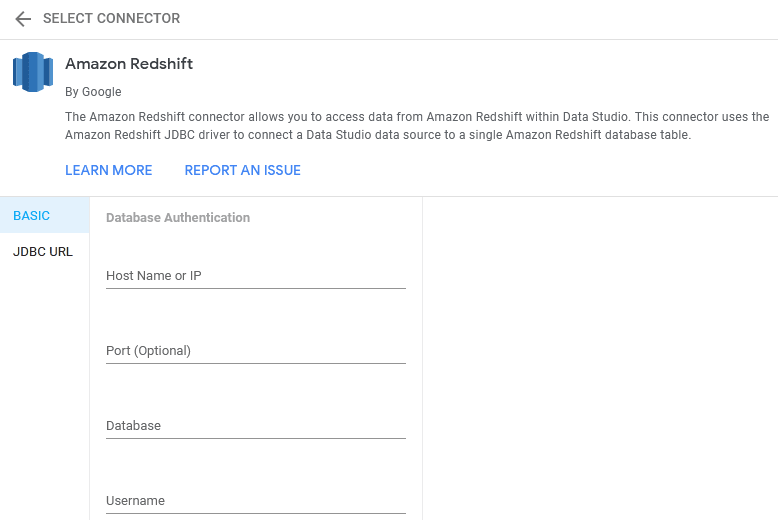Focus the Username input field
The image size is (778, 520).
pos(256,501)
